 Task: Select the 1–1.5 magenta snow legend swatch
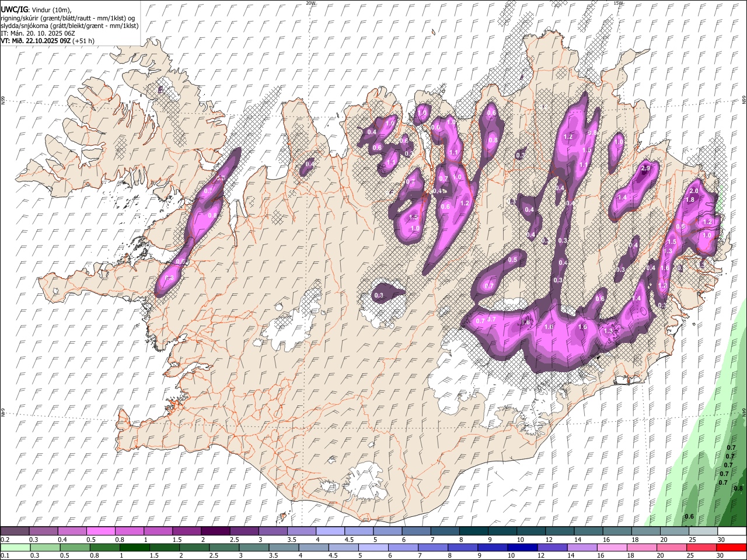coord(158,531)
